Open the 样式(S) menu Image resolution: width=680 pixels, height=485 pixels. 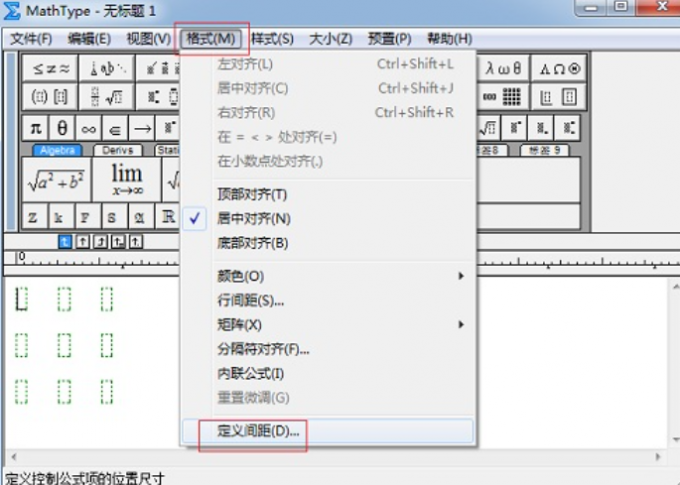coord(272,39)
